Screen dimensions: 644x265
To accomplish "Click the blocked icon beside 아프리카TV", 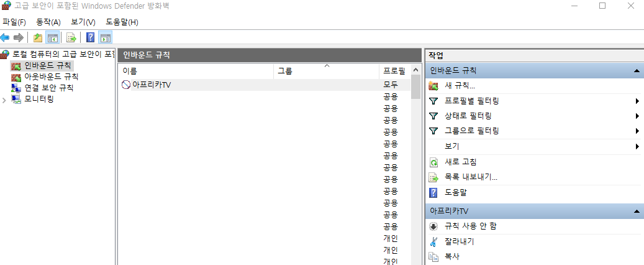I will tap(126, 85).
